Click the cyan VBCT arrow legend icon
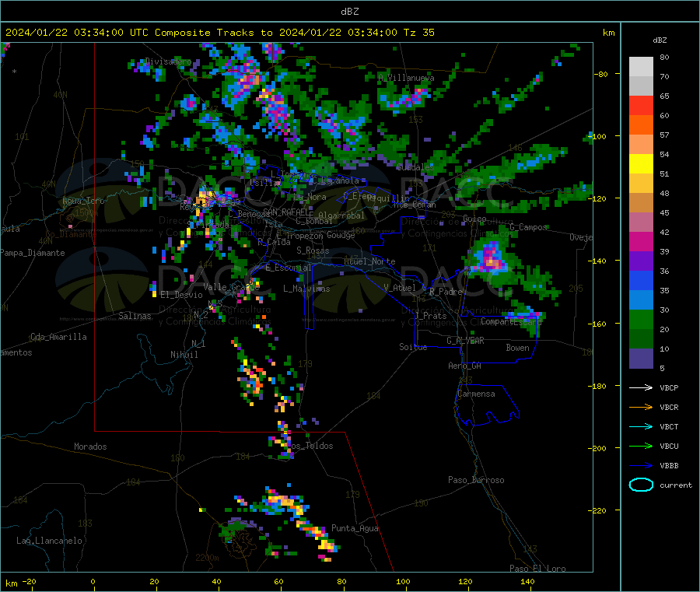Viewport: 700px width, 592px height. click(641, 426)
